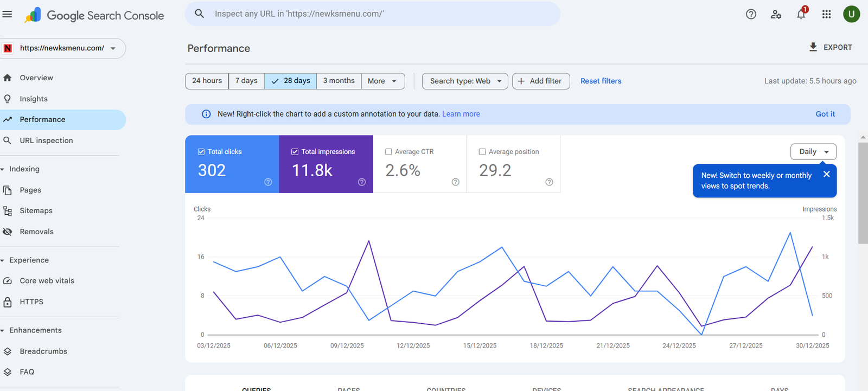The height and width of the screenshot is (391, 868).
Task: Open Core web vitals in sidebar
Action: click(x=47, y=281)
